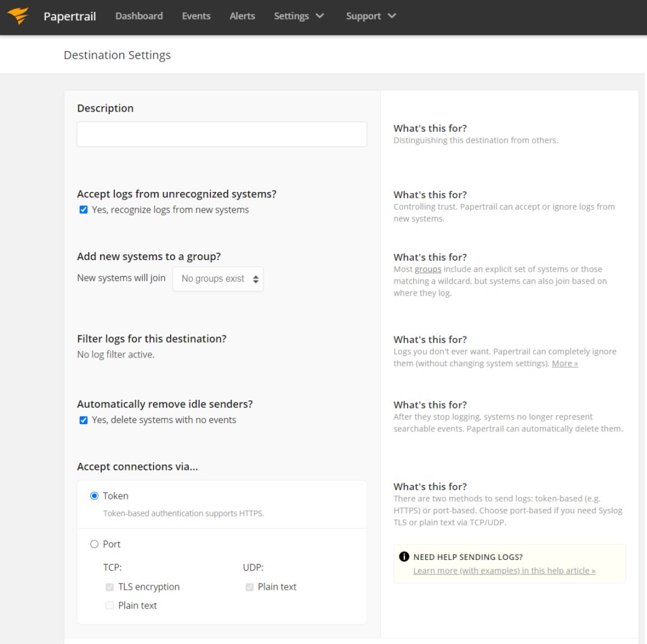Open the 'No groups exist' dropdown
Viewport: 647px width, 644px height.
(218, 278)
